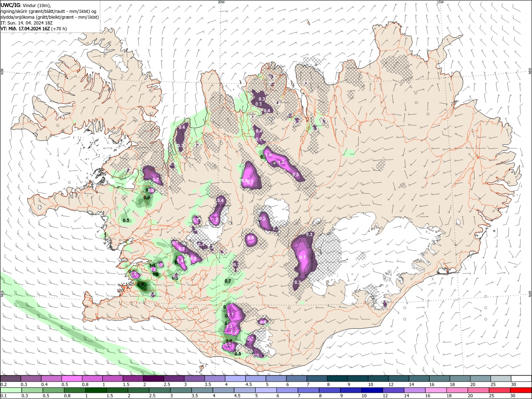Click the '1.9' precipitation value on the map
Viewport: 532px width, 399px height.
pos(141,285)
